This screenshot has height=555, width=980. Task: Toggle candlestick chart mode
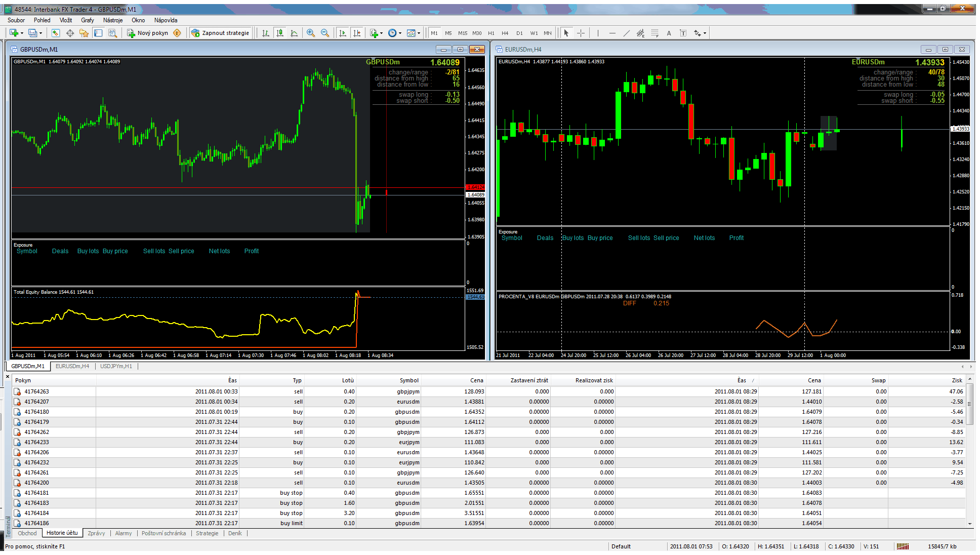tap(279, 33)
